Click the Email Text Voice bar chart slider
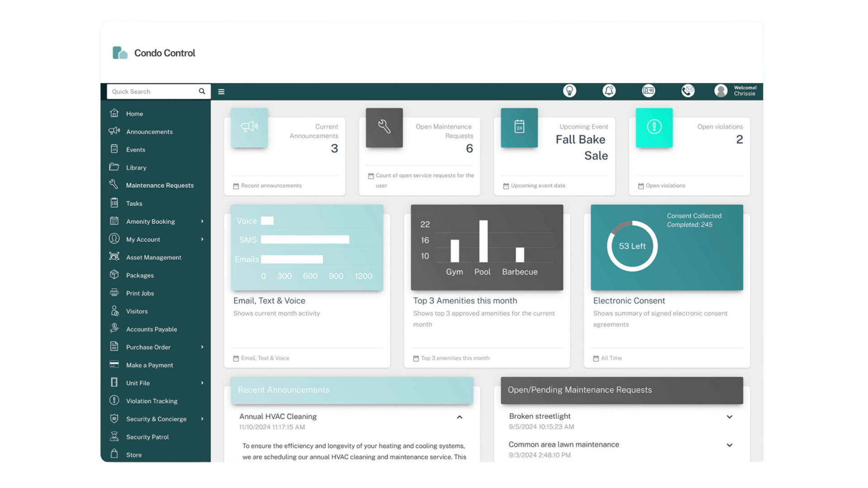 [307, 247]
